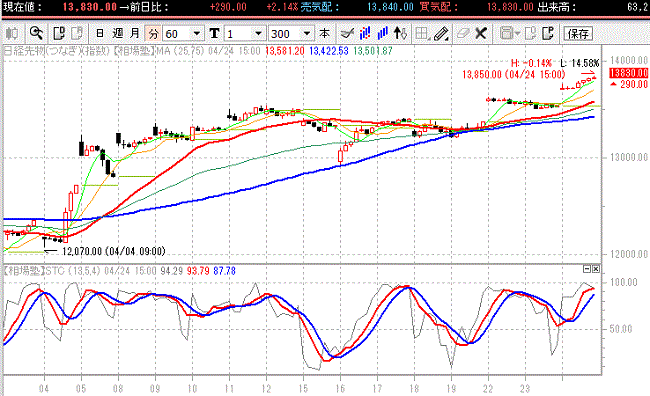Click the red-blue bar chart icon

tap(365, 33)
